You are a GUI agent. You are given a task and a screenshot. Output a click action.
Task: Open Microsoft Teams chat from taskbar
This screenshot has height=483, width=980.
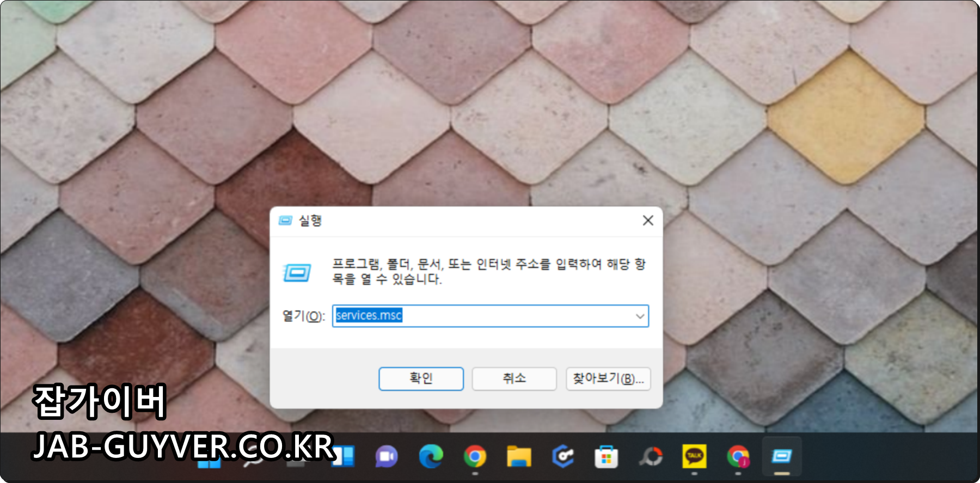point(387,456)
